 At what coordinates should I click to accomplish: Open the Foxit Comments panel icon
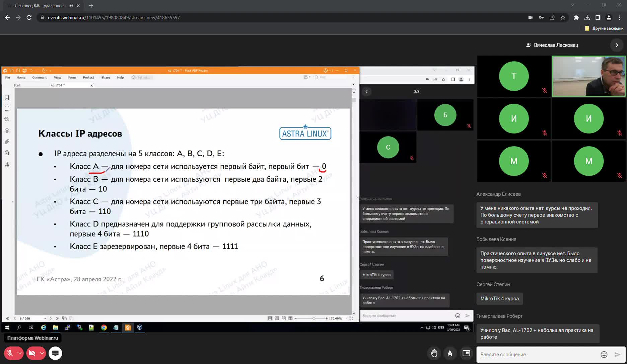click(7, 119)
